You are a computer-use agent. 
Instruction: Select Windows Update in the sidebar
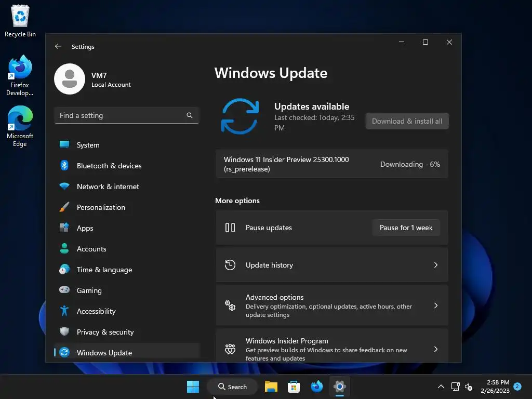click(127, 353)
